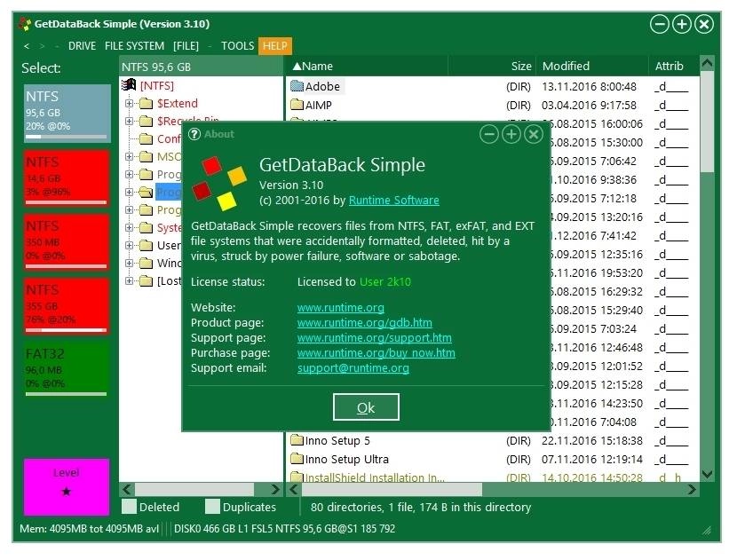Click file list vertical scrollbar down arrow
This screenshot has width=737, height=560.
pyautogui.click(x=707, y=474)
